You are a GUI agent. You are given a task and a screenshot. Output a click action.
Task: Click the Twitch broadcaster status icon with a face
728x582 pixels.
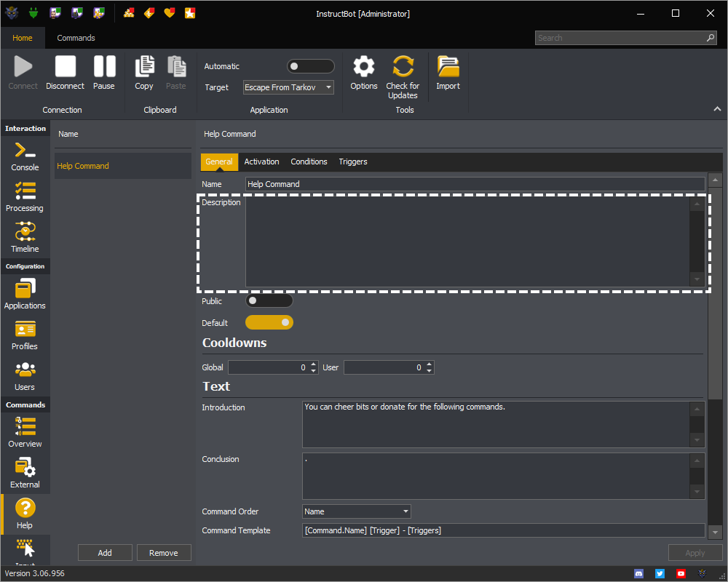[x=55, y=13]
